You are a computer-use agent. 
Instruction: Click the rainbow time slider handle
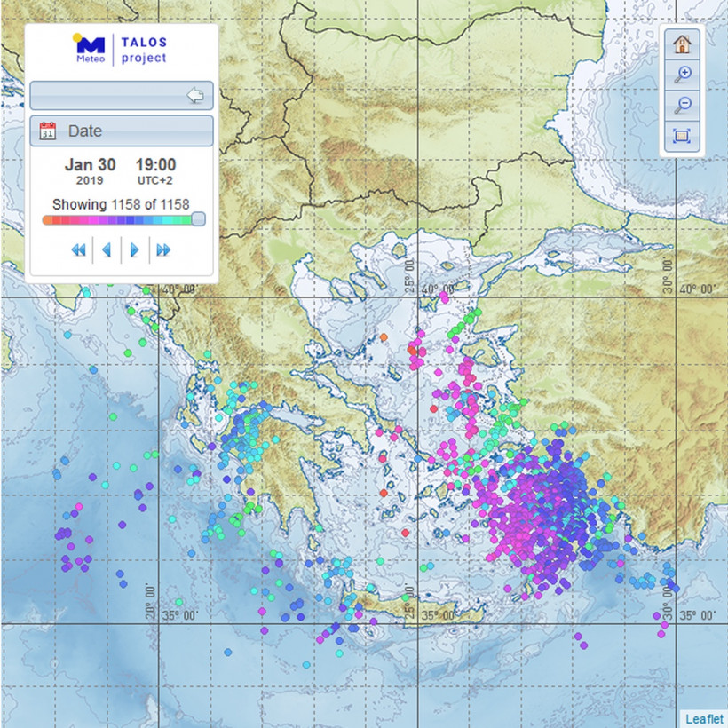[198, 219]
